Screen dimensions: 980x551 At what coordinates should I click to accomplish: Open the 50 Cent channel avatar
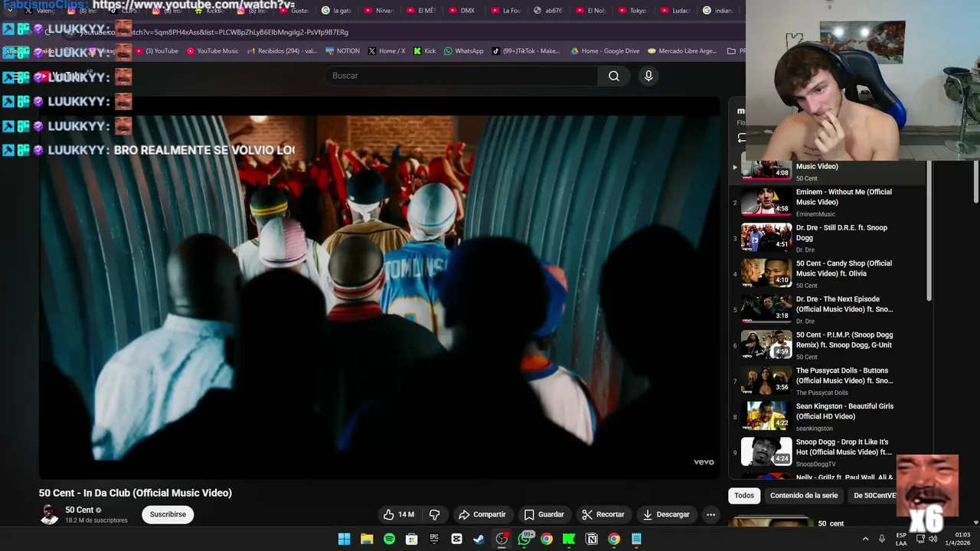coord(49,514)
